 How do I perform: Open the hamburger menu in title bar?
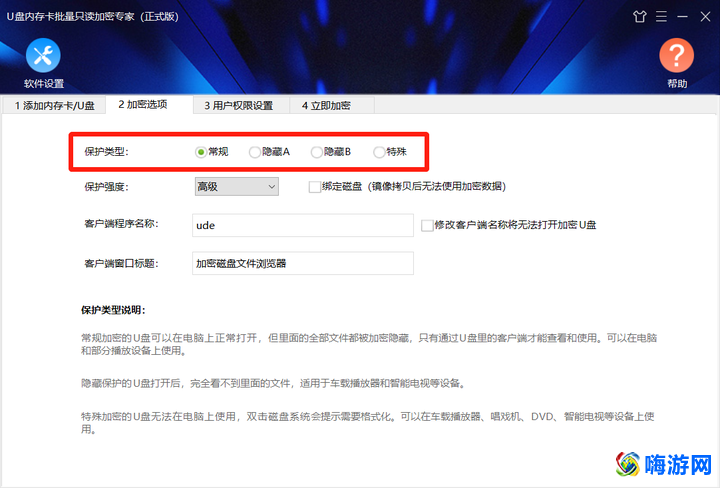tap(661, 17)
